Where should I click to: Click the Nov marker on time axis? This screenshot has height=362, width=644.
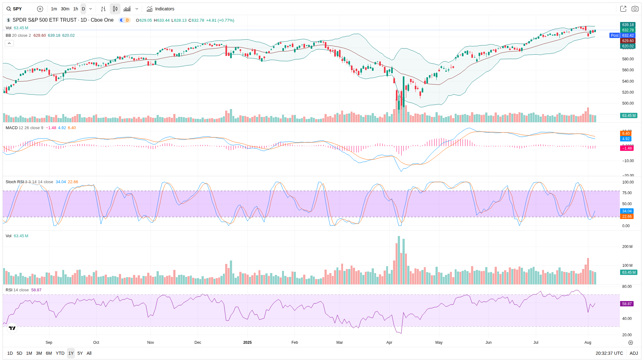point(151,343)
